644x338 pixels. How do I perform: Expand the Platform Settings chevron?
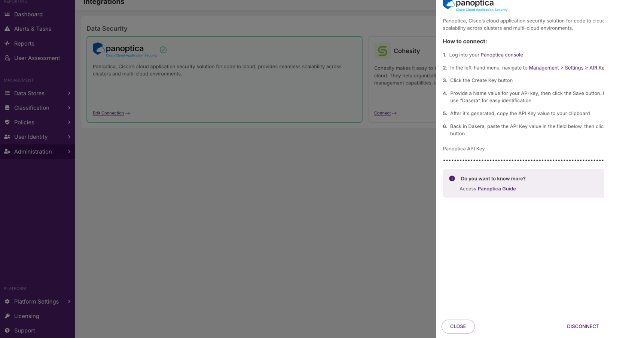(x=69, y=301)
